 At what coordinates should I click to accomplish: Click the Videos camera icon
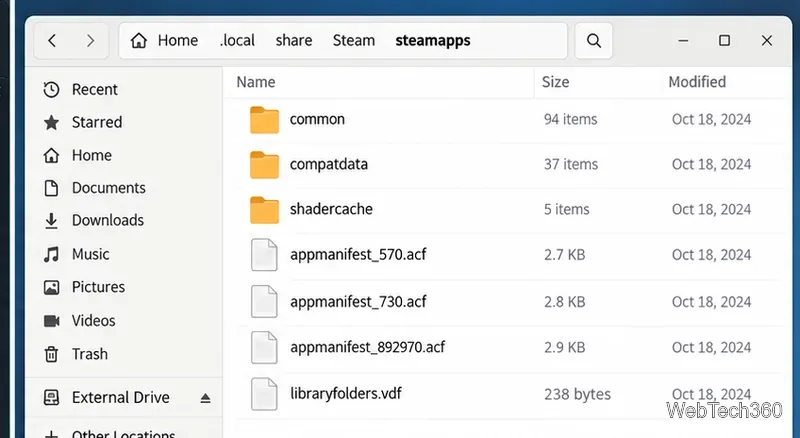pyautogui.click(x=51, y=321)
